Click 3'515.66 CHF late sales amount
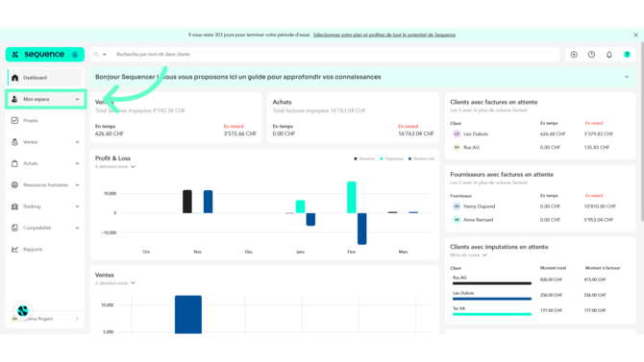The image size is (644, 362). pyautogui.click(x=240, y=133)
